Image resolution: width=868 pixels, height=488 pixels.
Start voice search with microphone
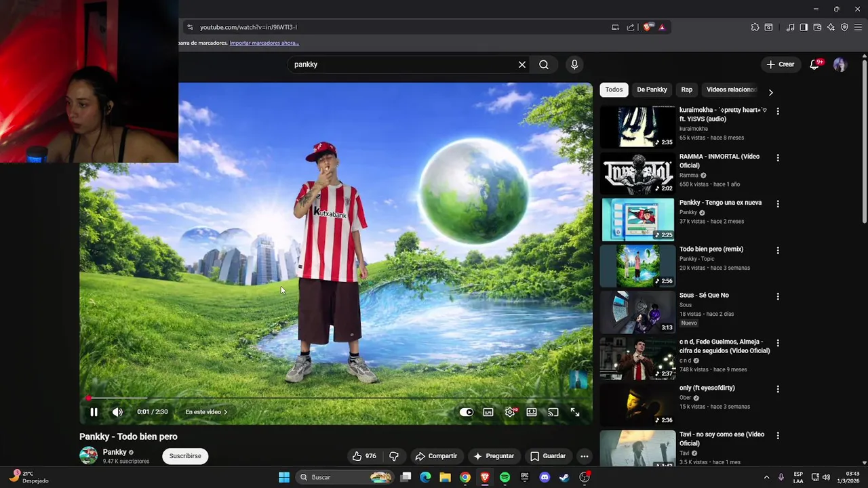pyautogui.click(x=574, y=64)
